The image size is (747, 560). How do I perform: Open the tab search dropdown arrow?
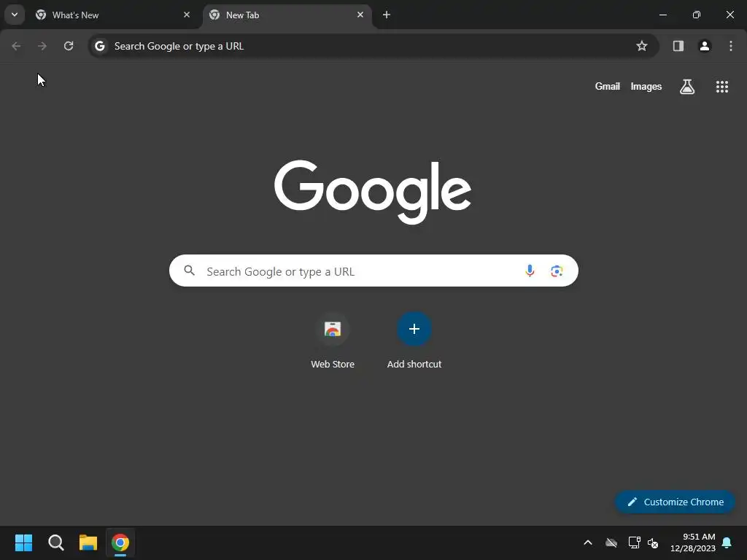point(15,15)
